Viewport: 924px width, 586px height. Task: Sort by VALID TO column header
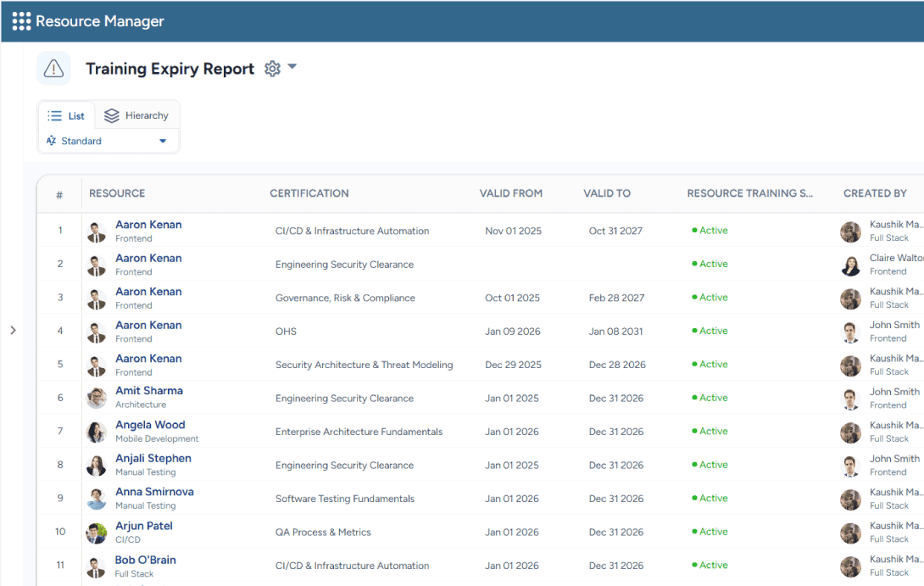click(607, 193)
